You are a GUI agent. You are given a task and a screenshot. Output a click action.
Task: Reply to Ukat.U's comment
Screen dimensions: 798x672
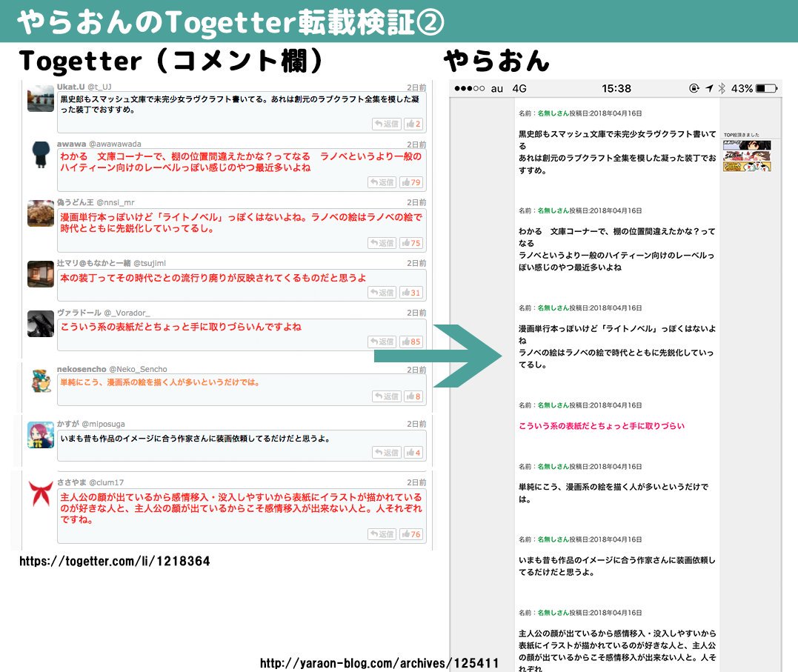point(386,124)
